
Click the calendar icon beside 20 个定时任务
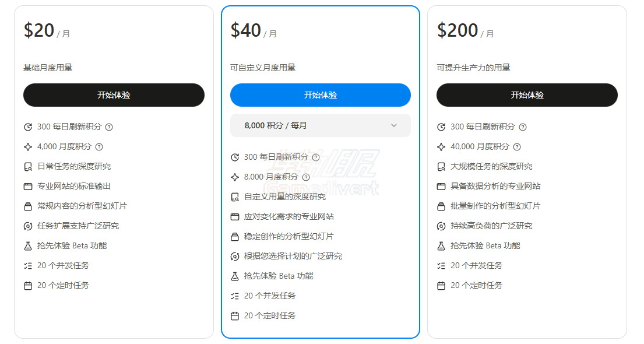point(27,286)
